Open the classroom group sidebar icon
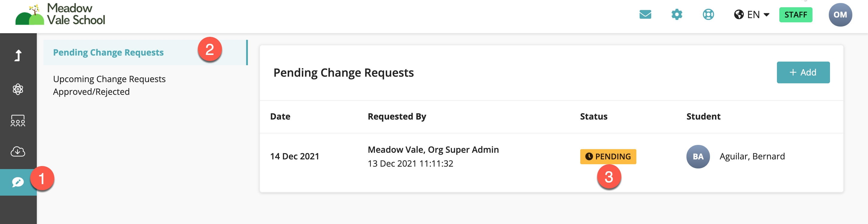The image size is (868, 224). point(18,120)
